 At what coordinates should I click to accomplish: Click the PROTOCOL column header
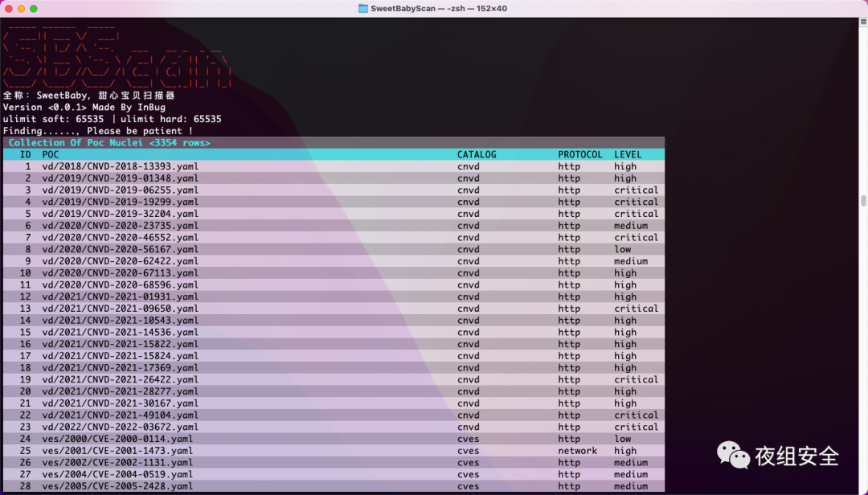579,154
